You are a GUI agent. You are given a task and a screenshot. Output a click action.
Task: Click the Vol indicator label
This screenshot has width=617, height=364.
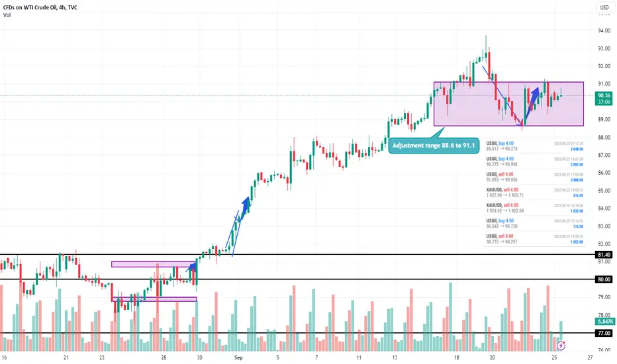coord(7,15)
